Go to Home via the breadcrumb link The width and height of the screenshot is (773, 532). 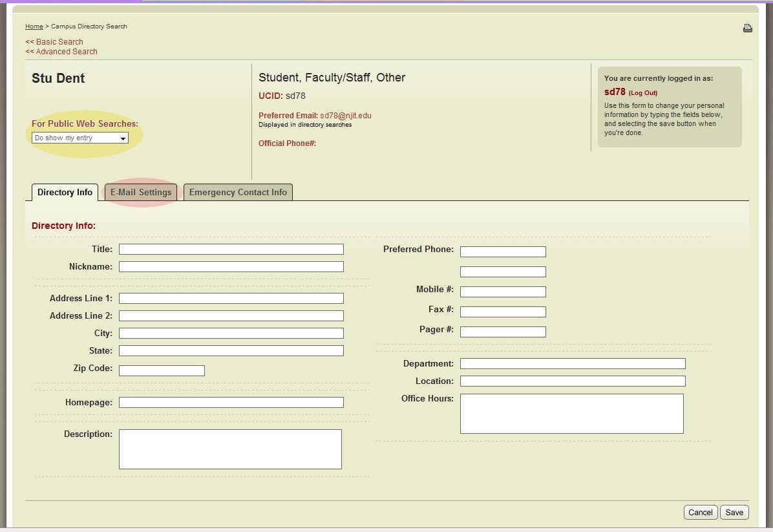click(34, 27)
